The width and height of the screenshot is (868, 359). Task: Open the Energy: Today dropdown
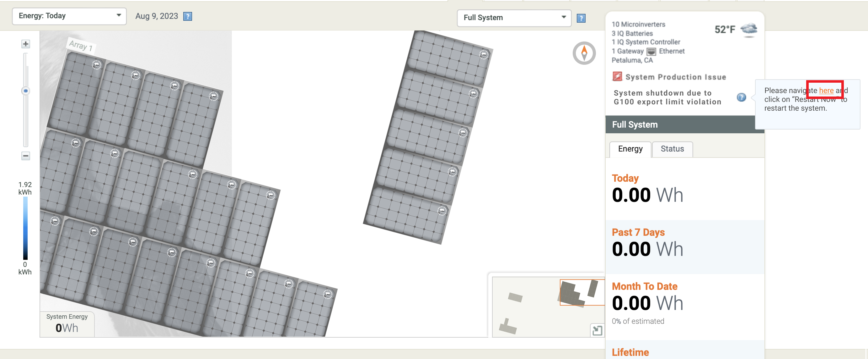[x=69, y=16]
